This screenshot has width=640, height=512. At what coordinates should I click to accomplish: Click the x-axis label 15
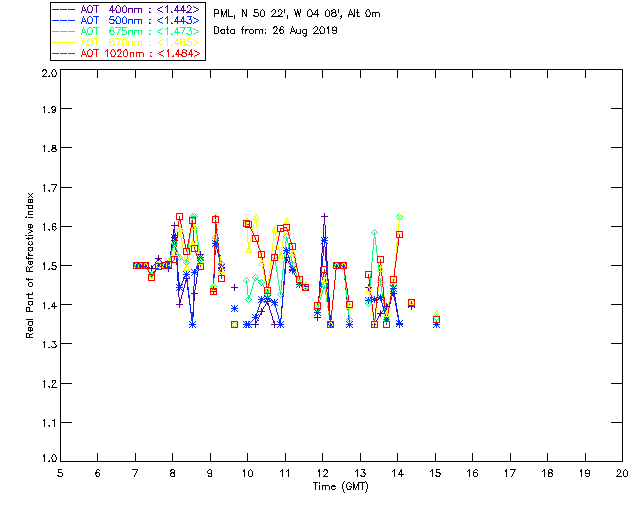tap(435, 473)
